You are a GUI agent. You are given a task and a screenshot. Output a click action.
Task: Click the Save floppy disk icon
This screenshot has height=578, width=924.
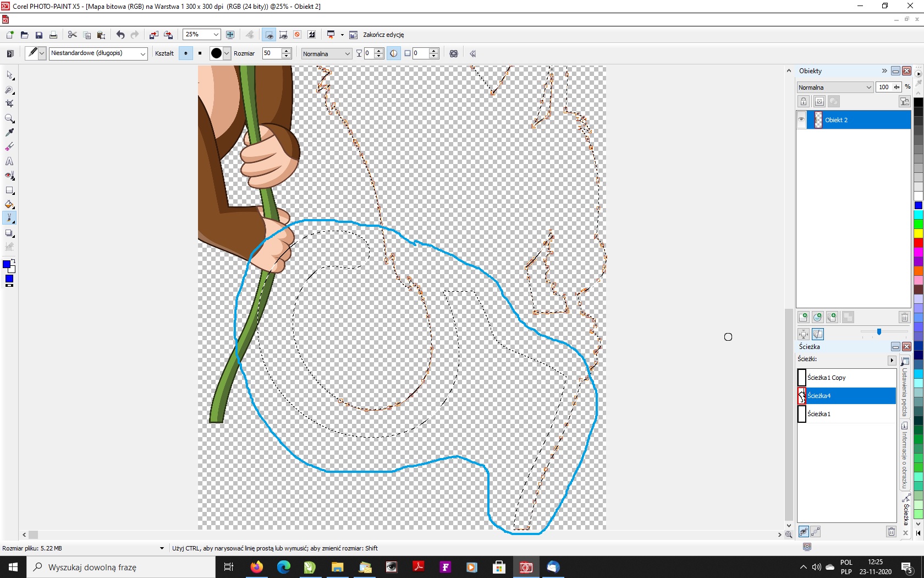[x=39, y=35]
